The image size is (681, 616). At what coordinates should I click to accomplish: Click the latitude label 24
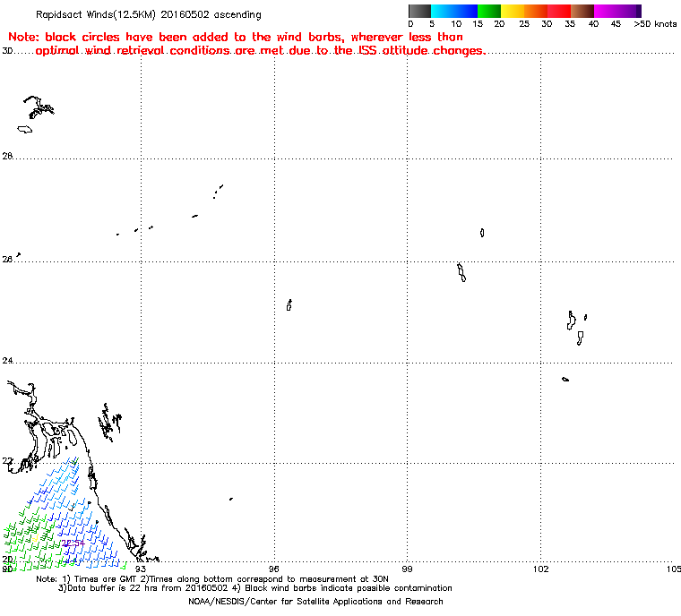[7, 361]
